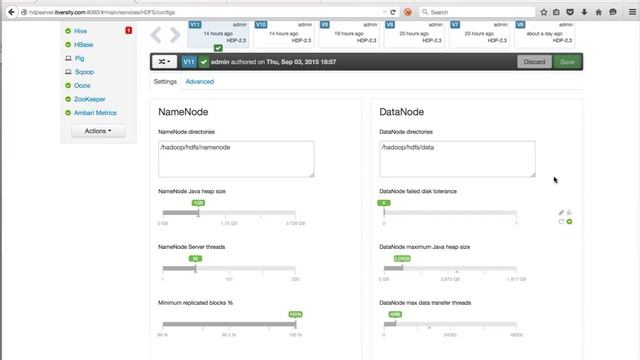Save page to Pocket icon
This screenshot has height=360, width=640.
pos(570,12)
